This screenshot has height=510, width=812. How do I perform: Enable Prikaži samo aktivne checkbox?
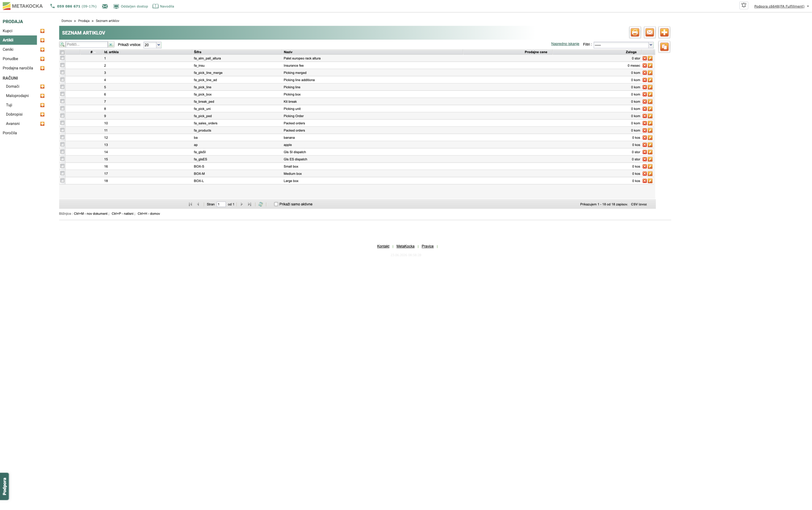(276, 204)
